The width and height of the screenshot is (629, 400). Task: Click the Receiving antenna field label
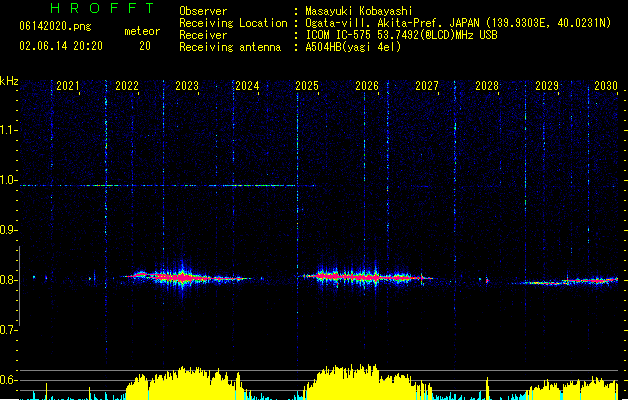coord(230,47)
